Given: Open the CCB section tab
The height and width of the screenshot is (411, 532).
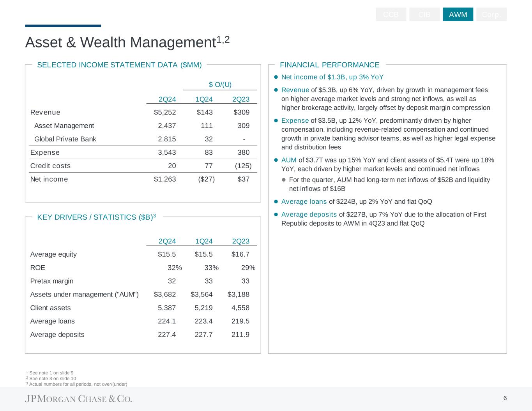Looking at the screenshot, I should point(391,14).
